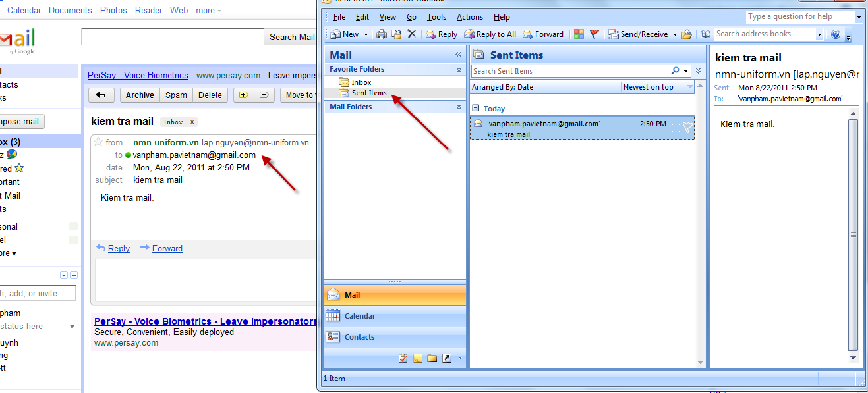The width and height of the screenshot is (868, 393).
Task: Collapse the Favorite Folders section
Action: [459, 69]
